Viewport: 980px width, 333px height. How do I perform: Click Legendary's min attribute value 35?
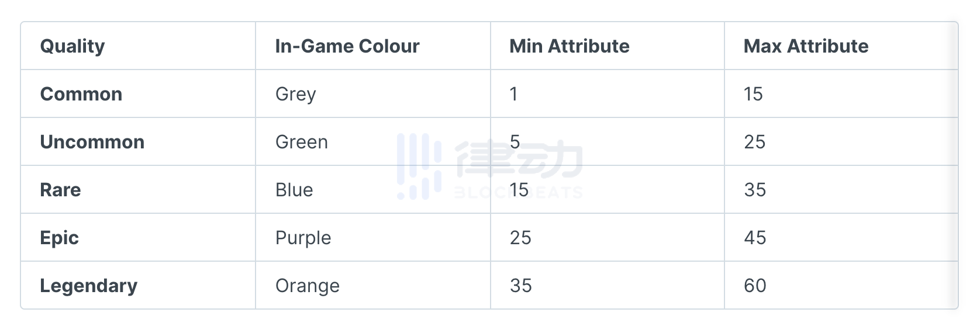520,286
